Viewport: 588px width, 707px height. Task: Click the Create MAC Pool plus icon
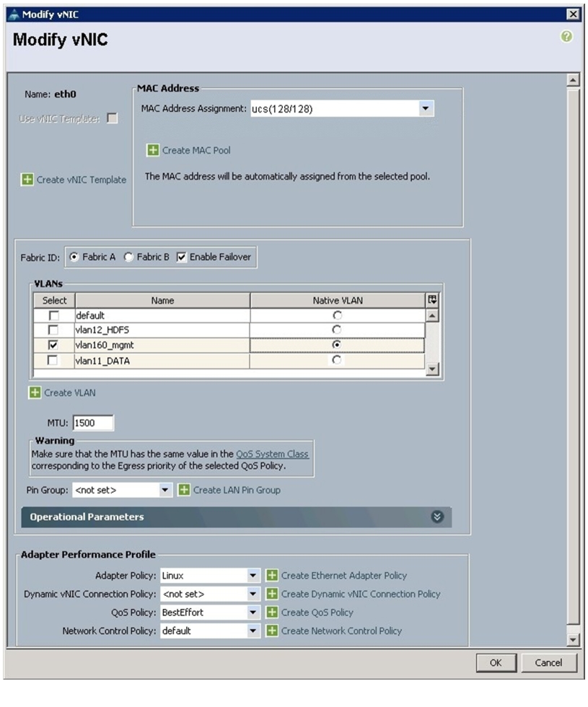click(x=153, y=150)
